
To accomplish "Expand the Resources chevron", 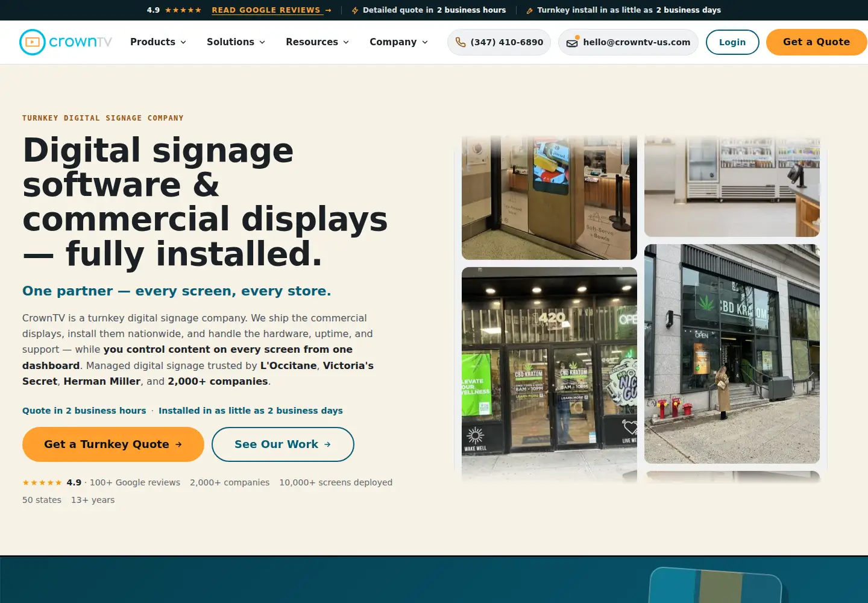I will coord(346,42).
